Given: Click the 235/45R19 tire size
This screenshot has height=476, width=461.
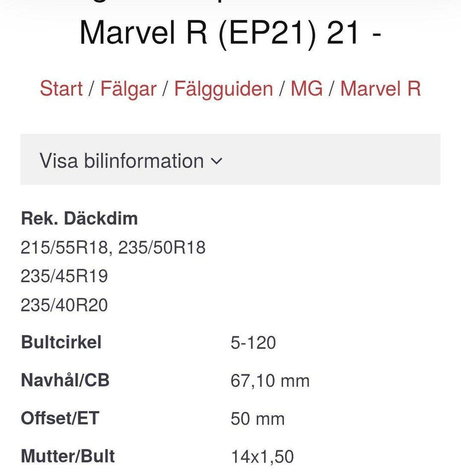Looking at the screenshot, I should click(64, 276).
